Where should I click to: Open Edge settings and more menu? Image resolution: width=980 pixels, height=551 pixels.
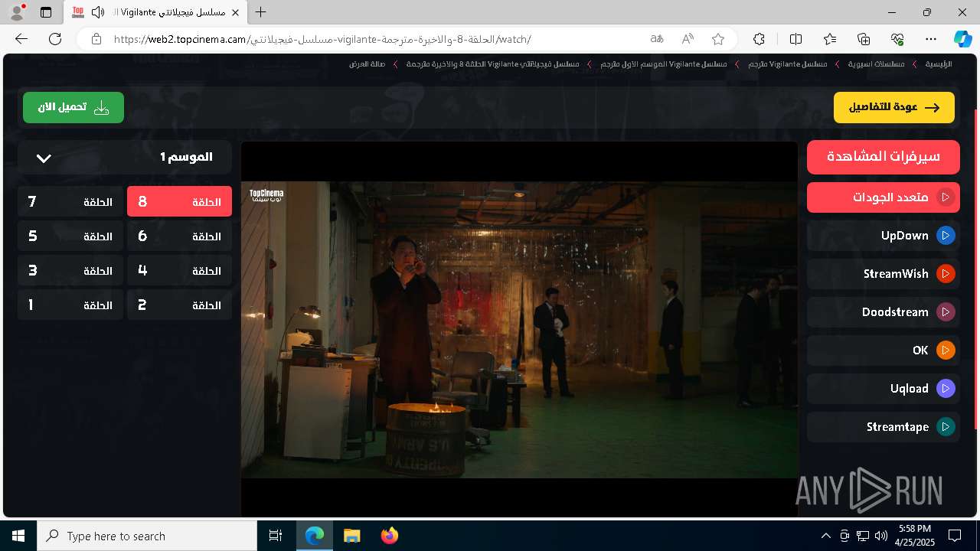pos(931,39)
